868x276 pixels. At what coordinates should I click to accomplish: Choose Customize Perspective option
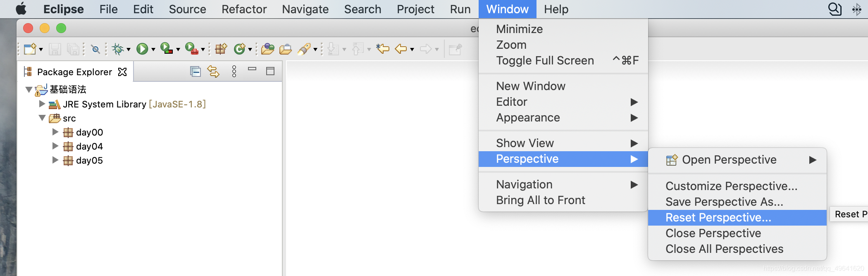click(731, 186)
